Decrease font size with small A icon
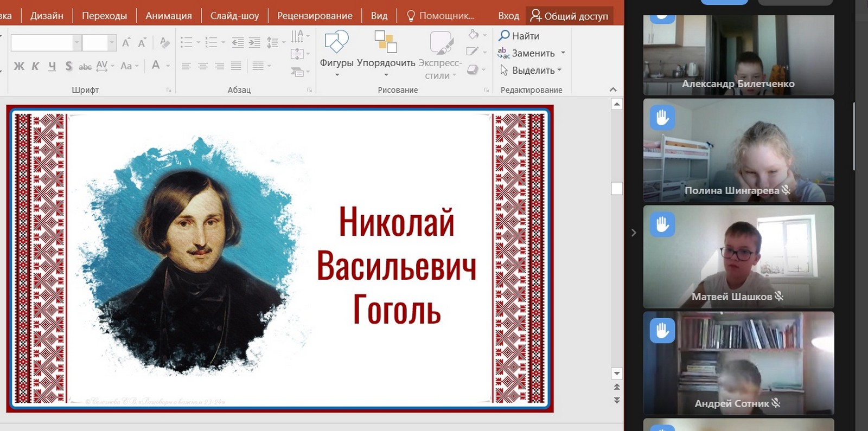The width and height of the screenshot is (868, 431). pos(142,43)
